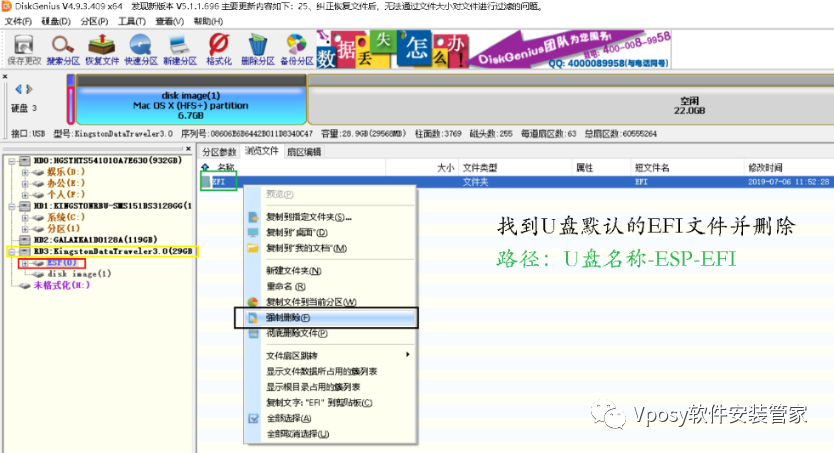Screen dimensions: 834x453
Task: Collapse the HD0 HGST disk tree node
Action: [x=10, y=160]
